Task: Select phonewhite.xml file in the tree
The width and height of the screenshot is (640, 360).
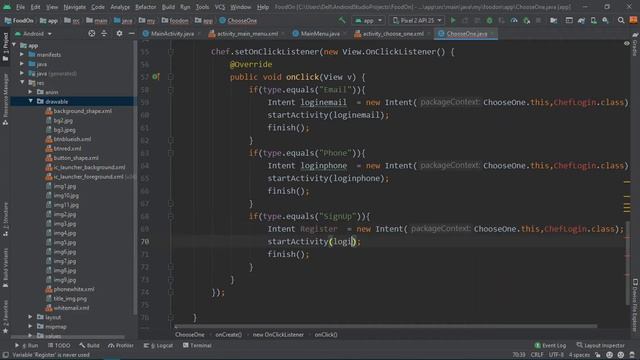Action: 74,289
